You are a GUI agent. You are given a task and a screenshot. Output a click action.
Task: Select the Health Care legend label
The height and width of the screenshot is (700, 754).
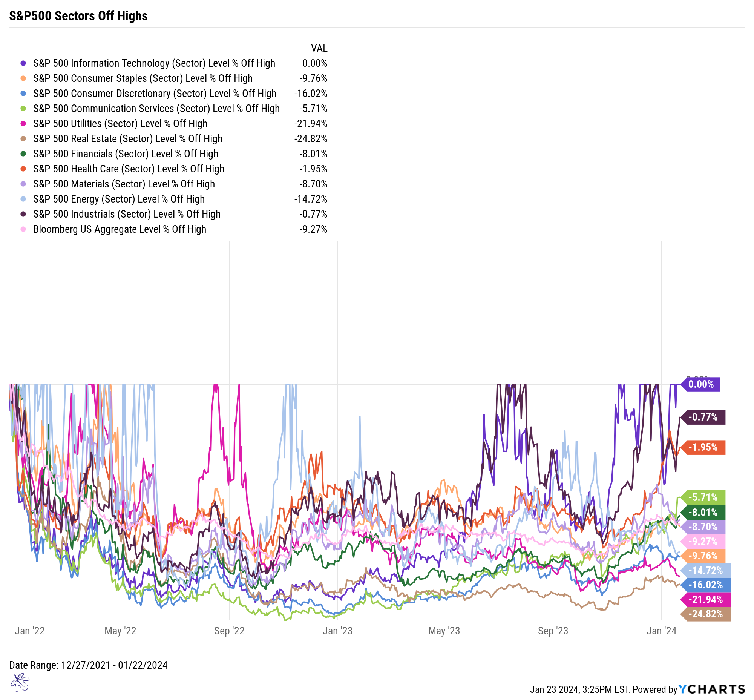[x=129, y=169]
